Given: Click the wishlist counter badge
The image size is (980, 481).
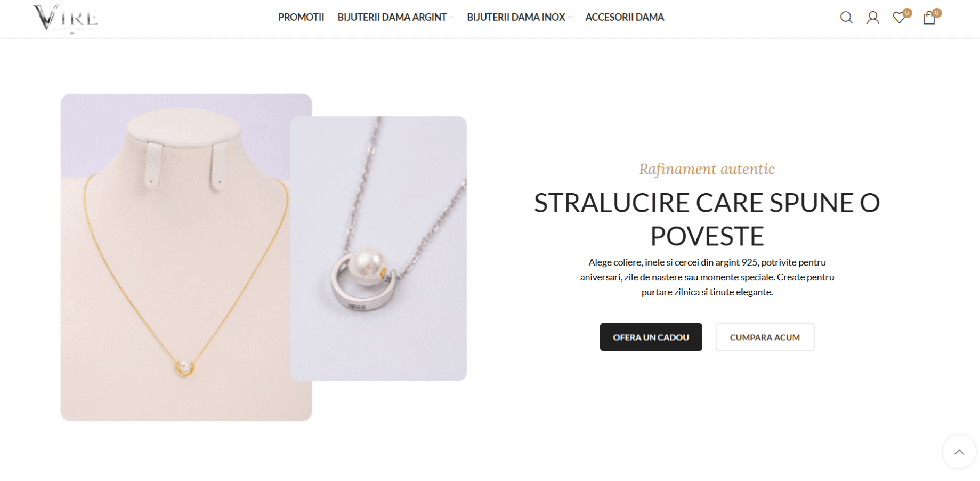Looking at the screenshot, I should tap(907, 13).
